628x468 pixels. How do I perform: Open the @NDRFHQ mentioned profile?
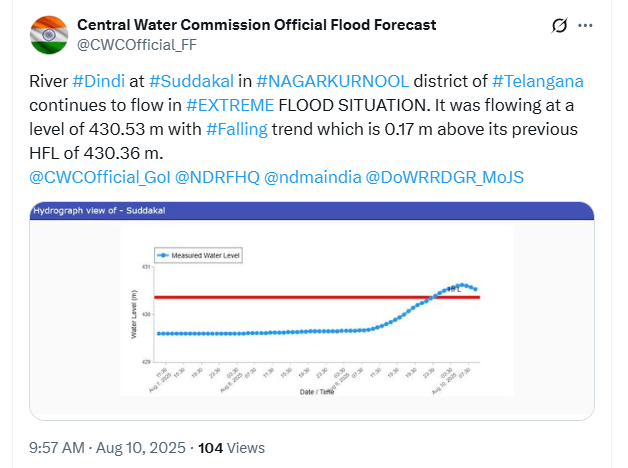pyautogui.click(x=218, y=177)
